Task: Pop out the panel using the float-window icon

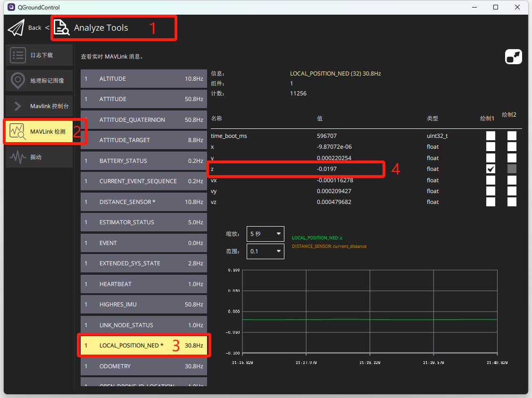Action: pos(513,57)
